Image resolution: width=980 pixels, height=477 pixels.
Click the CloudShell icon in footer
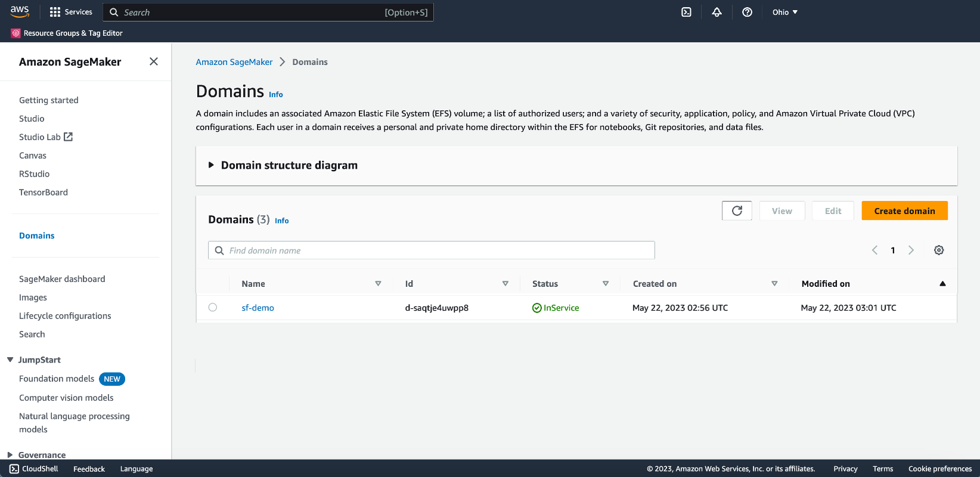pyautogui.click(x=14, y=469)
